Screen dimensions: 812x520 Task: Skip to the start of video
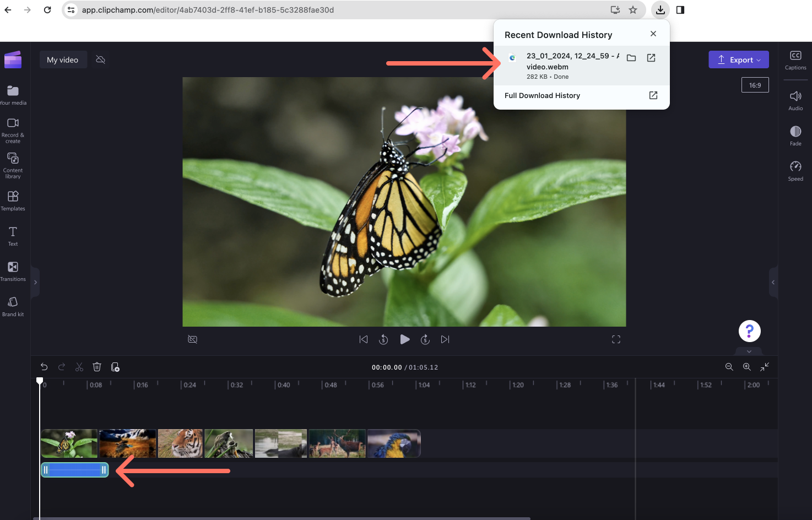tap(364, 339)
